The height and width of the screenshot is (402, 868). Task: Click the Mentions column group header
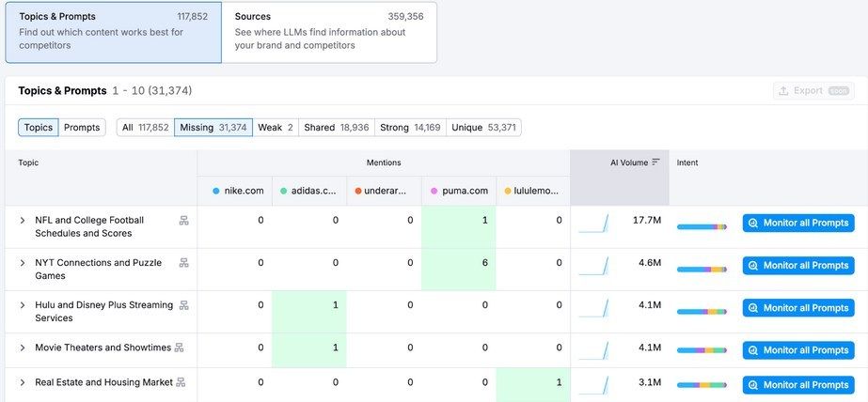384,162
